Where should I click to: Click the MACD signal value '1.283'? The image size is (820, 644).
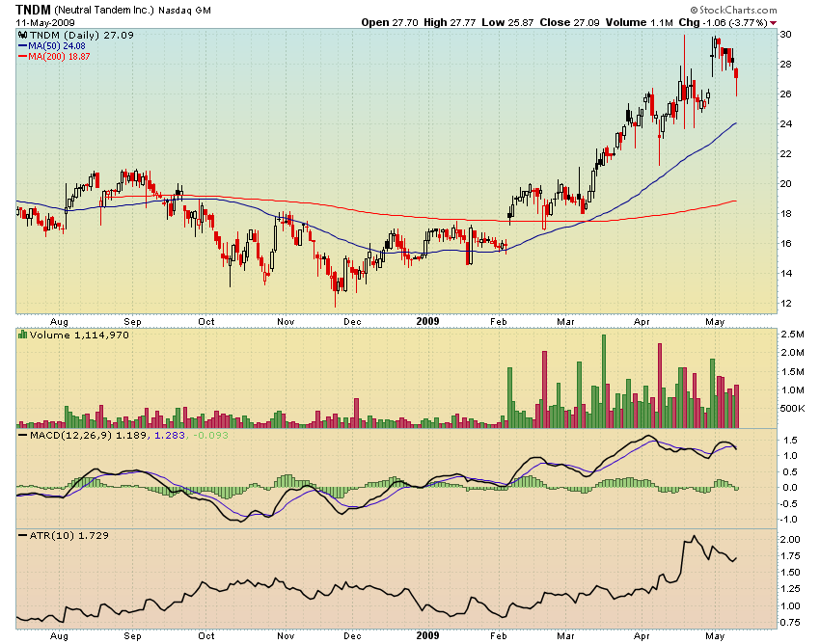point(170,436)
